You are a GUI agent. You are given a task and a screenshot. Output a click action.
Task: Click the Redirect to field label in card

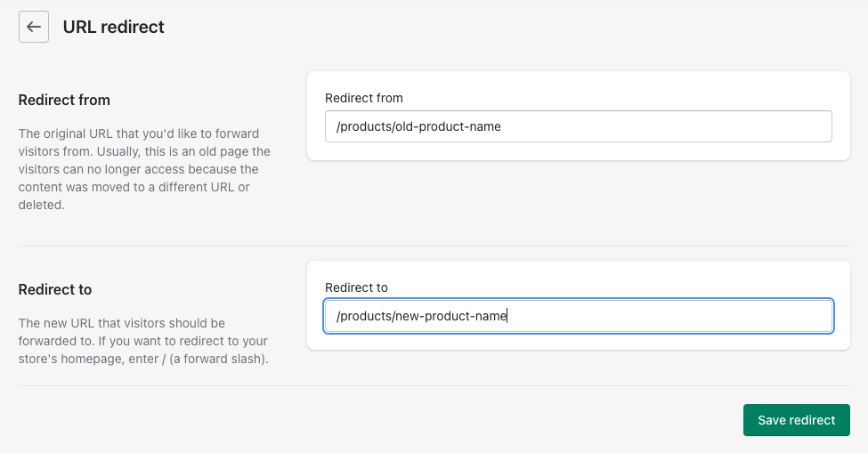coord(356,287)
